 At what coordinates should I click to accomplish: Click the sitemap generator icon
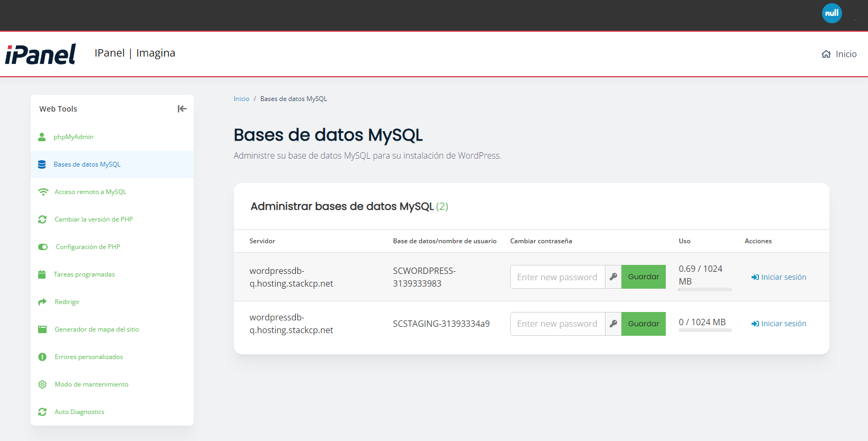pyautogui.click(x=42, y=329)
